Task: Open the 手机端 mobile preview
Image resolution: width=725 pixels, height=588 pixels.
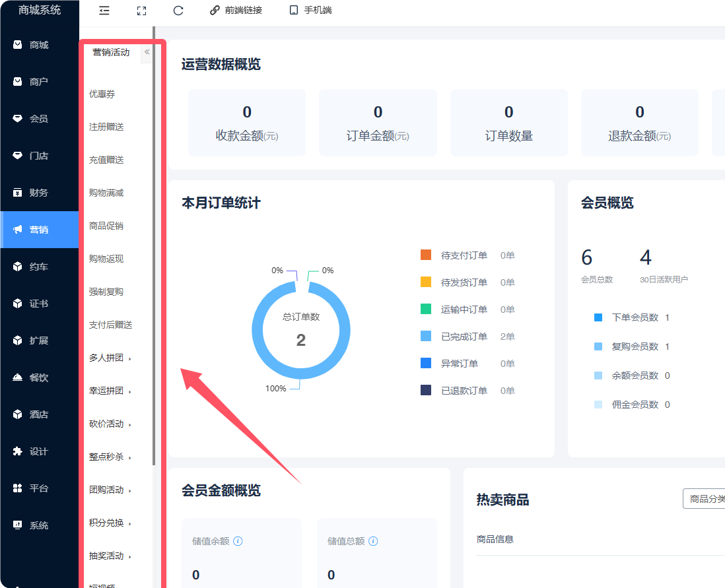Action: 310,10
